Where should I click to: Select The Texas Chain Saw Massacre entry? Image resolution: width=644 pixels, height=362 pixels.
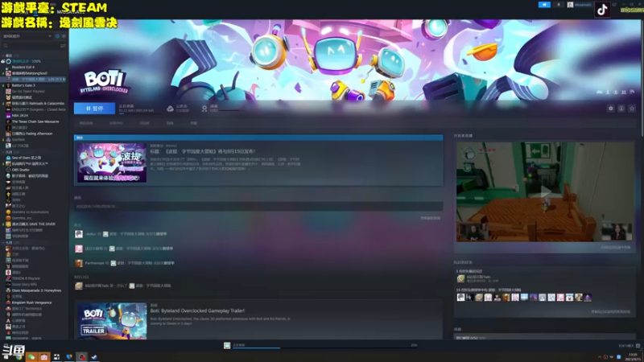pos(35,121)
